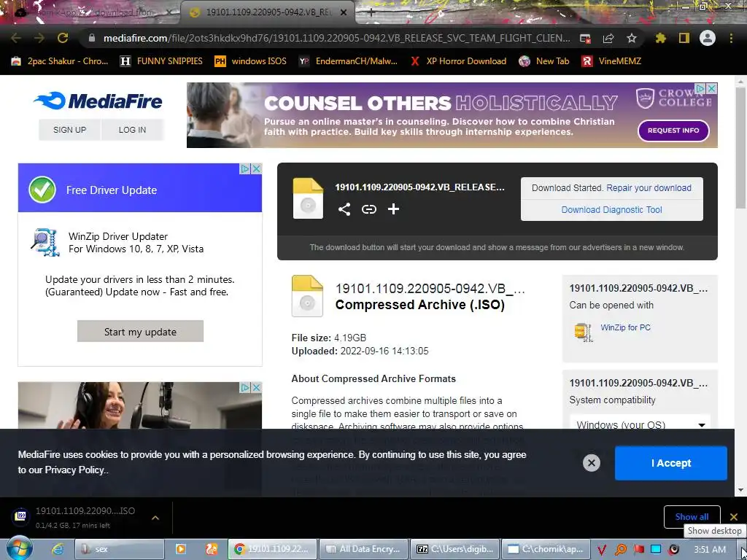The width and height of the screenshot is (747, 560).
Task: Launch Internet Explorer from the taskbar
Action: 58,549
